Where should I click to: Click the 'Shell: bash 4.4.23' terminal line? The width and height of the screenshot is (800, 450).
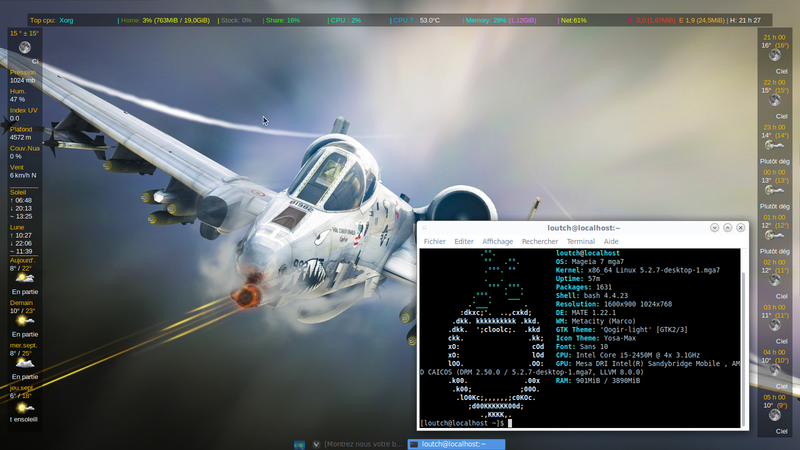[x=592, y=295]
